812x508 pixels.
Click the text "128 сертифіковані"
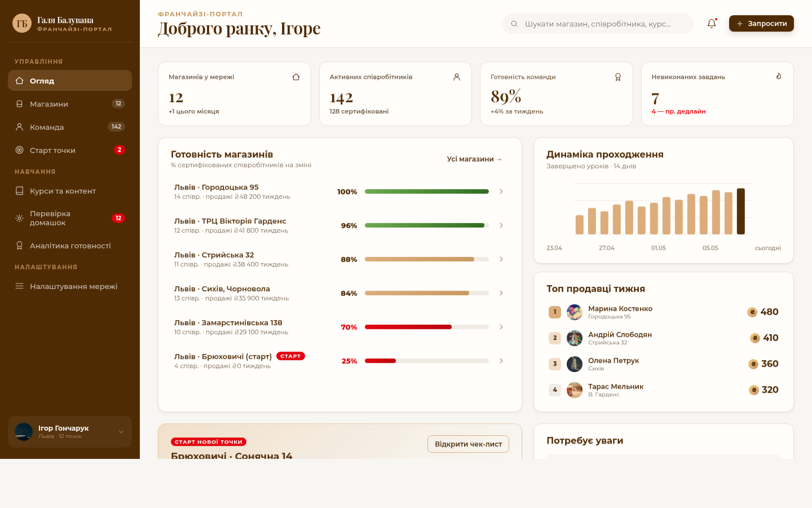point(359,111)
